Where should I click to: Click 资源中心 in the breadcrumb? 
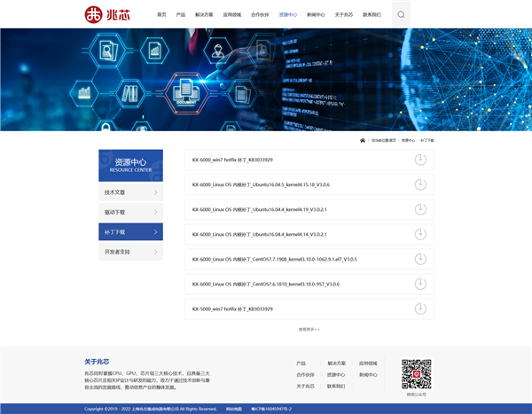click(408, 140)
